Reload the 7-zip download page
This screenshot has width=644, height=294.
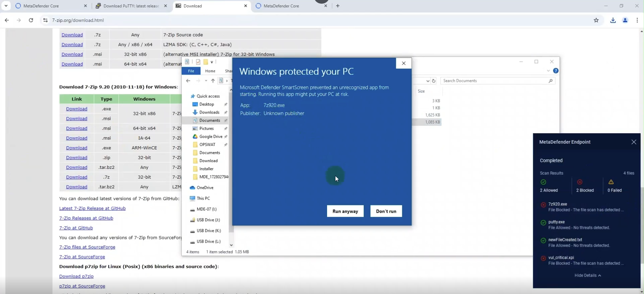31,20
